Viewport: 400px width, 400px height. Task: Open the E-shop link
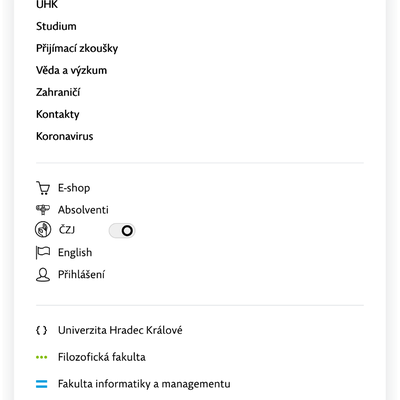click(74, 188)
